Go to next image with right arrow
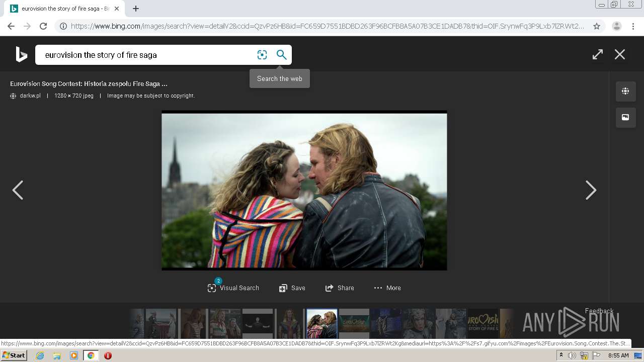This screenshot has width=644, height=362. pos(591,190)
